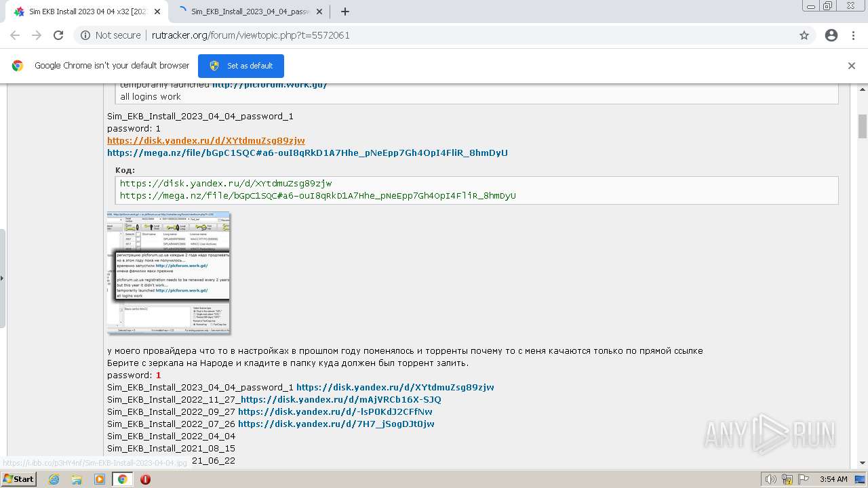Open the orange disk.yandex.ru XYtdmuZsg89zjw link

pos(206,140)
